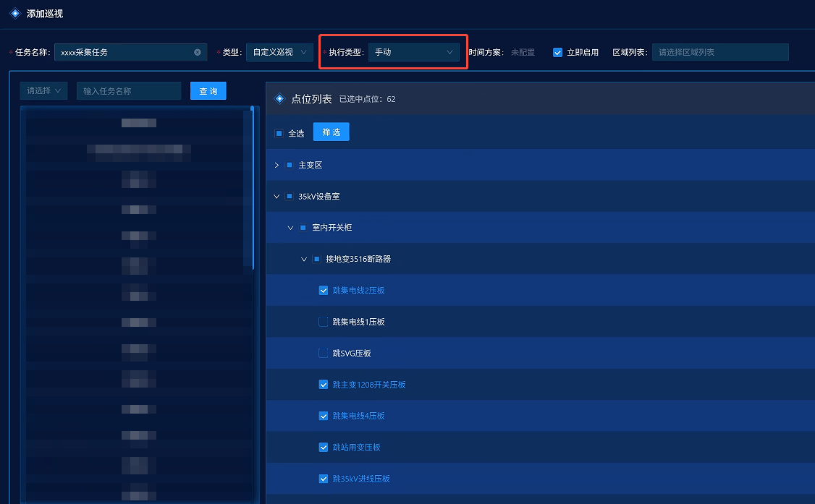Click the 添加巡视 diamond header icon
Viewport: 815px width, 504px height.
(x=14, y=13)
